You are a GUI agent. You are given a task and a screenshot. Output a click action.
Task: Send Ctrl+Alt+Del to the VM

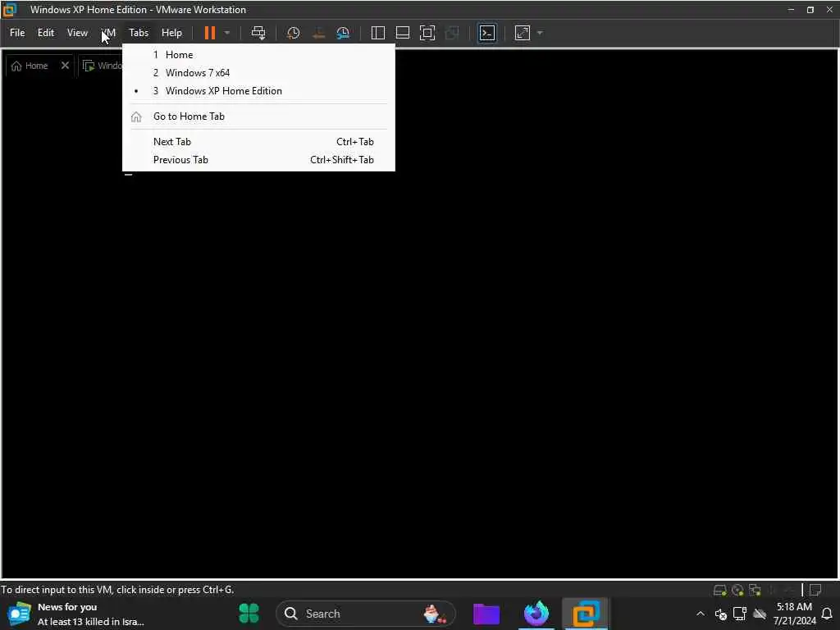258,33
